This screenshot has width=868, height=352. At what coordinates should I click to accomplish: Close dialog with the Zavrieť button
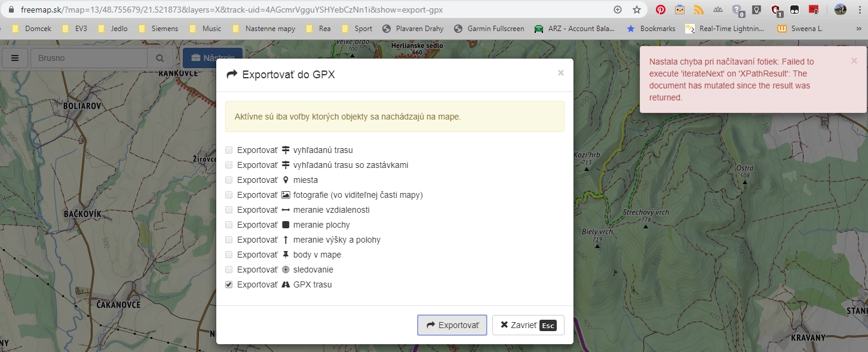click(x=528, y=325)
